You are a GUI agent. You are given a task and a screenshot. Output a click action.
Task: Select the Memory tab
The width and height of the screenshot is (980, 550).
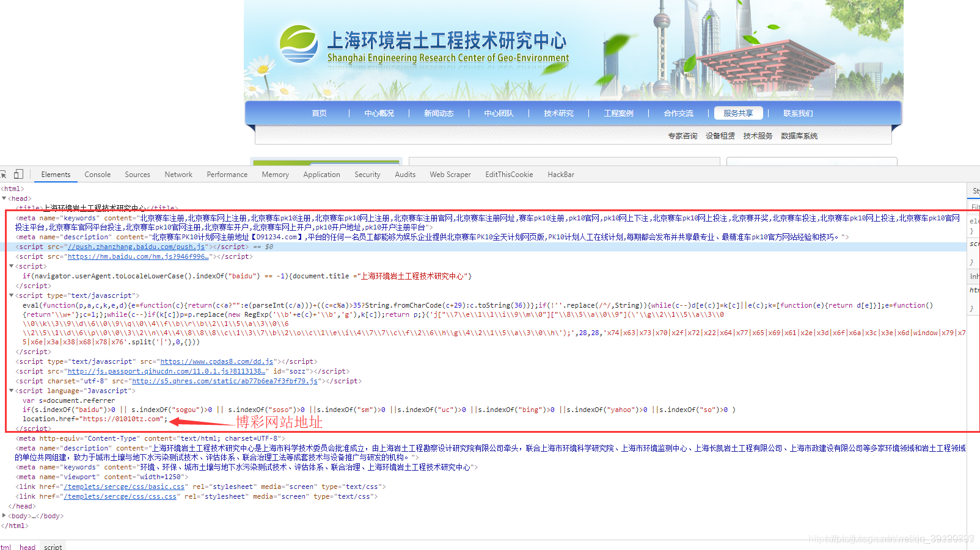[x=276, y=175]
